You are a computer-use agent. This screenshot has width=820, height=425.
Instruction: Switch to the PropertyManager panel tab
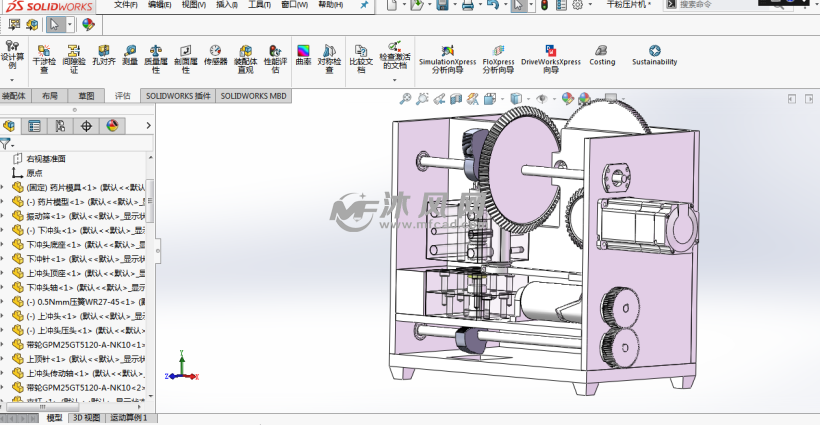[35, 126]
